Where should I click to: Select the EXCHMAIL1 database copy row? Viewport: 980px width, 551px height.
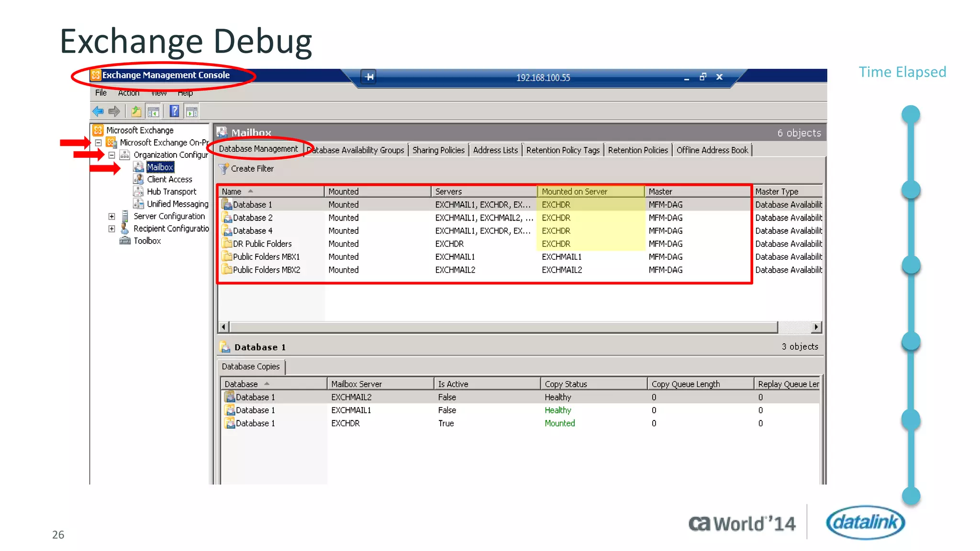521,410
